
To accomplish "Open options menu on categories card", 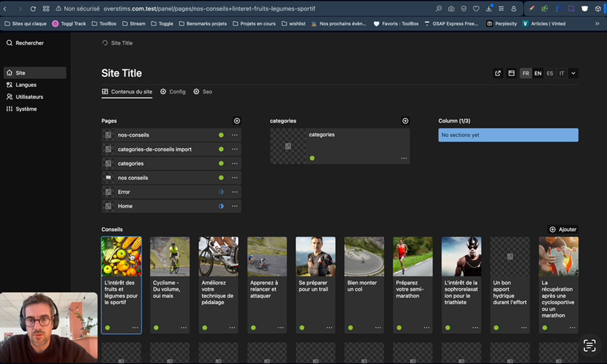I will click(404, 158).
